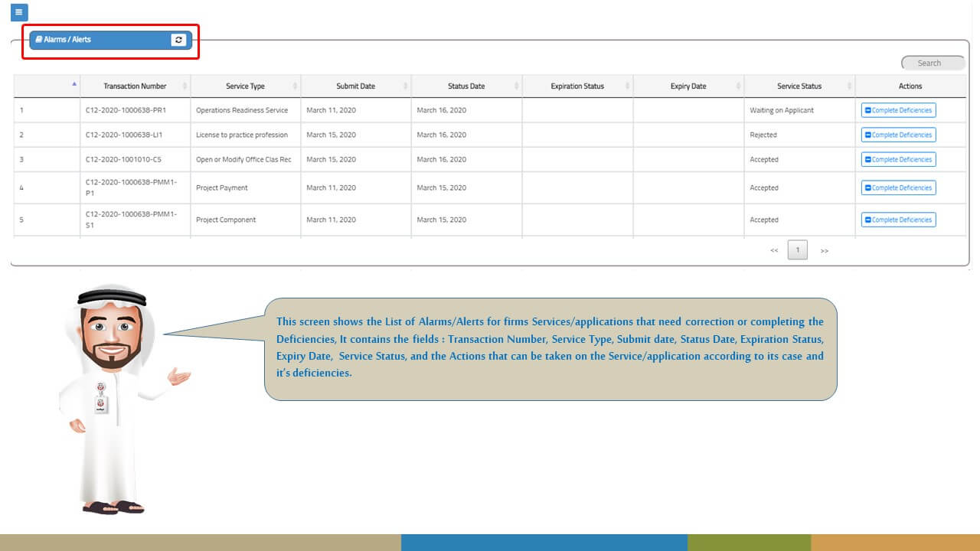Complete Deficiencies for Project Payment row

pos(898,187)
